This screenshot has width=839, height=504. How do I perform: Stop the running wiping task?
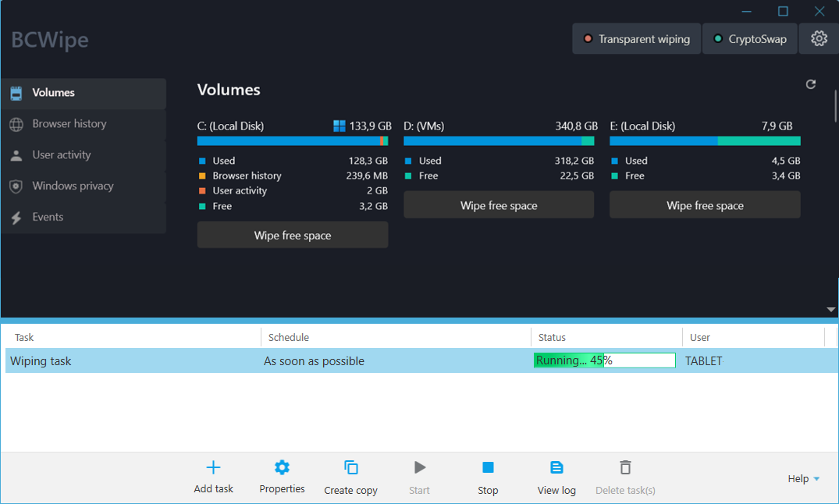tap(488, 467)
